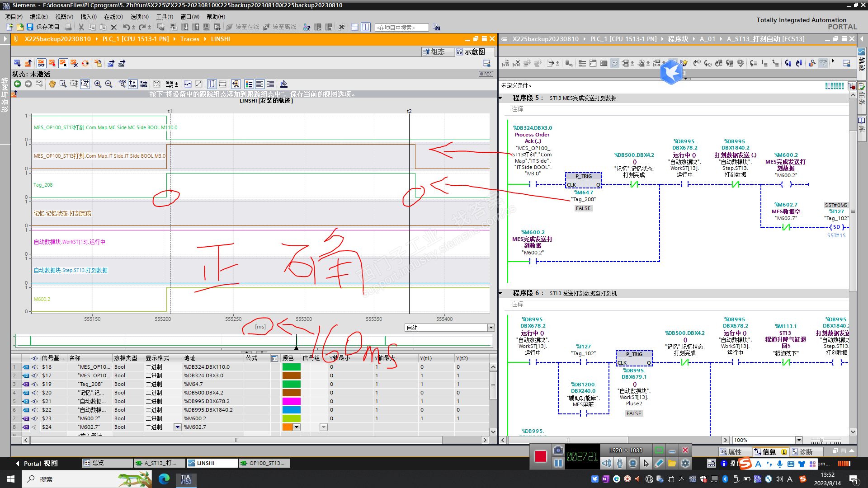868x488 pixels.
Task: Toggle display of signal $24 M602.7
Action: coord(35,427)
